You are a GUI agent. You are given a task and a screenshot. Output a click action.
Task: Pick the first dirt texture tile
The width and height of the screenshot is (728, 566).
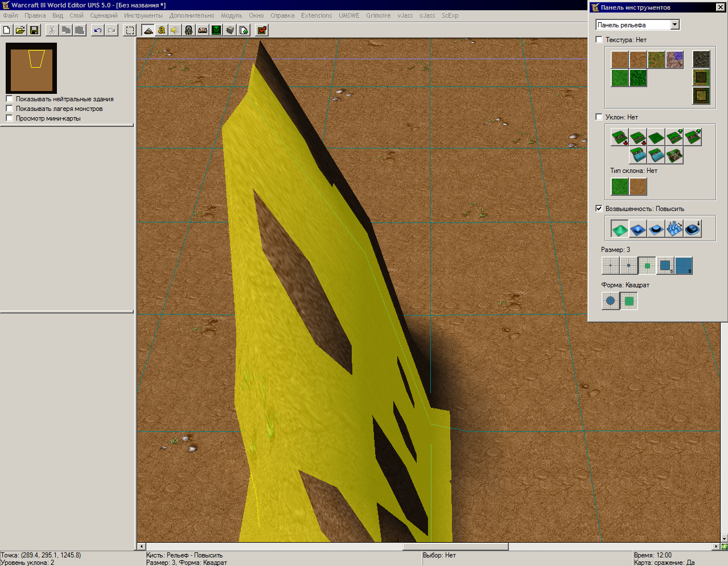pyautogui.click(x=620, y=60)
